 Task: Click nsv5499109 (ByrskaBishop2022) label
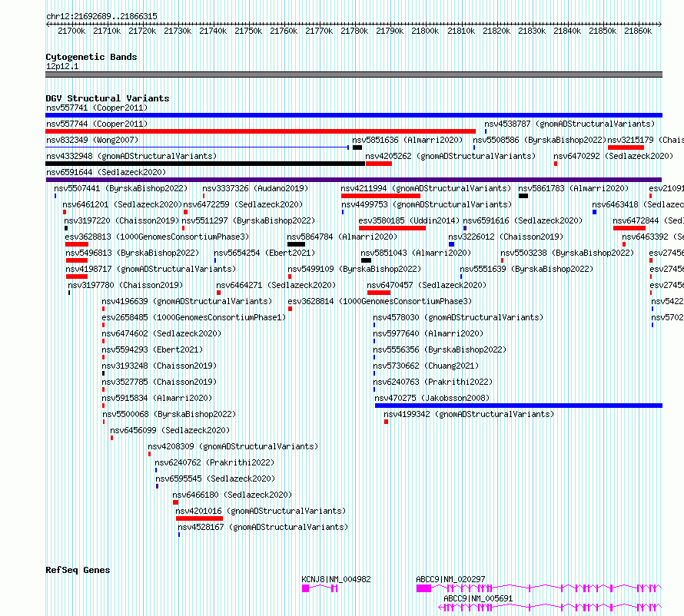[354, 269]
